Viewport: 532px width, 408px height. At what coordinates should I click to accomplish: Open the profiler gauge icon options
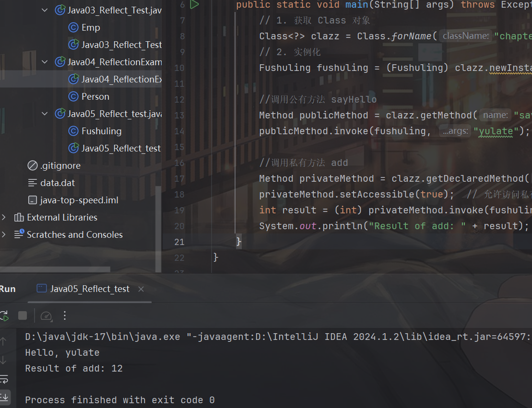pyautogui.click(x=46, y=315)
